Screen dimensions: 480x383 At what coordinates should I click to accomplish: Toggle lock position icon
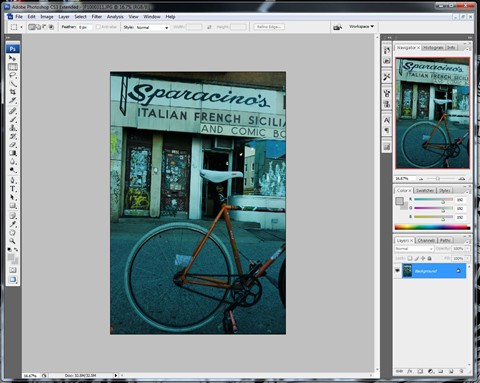pos(423,258)
